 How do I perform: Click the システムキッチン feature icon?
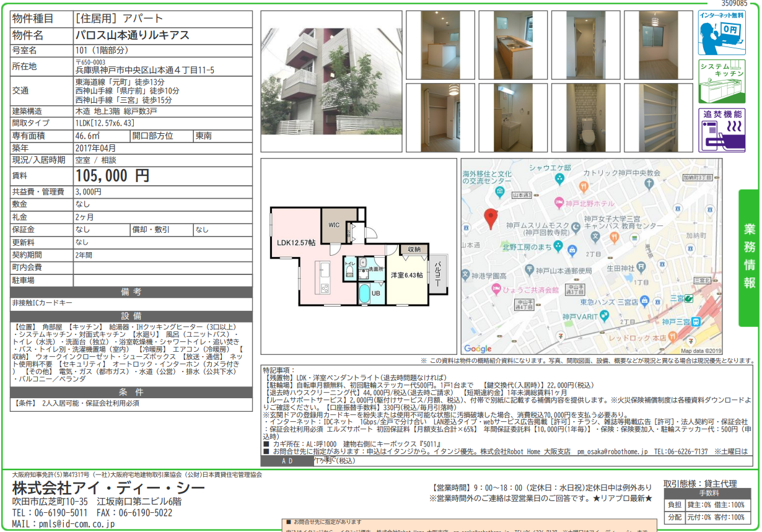click(722, 81)
